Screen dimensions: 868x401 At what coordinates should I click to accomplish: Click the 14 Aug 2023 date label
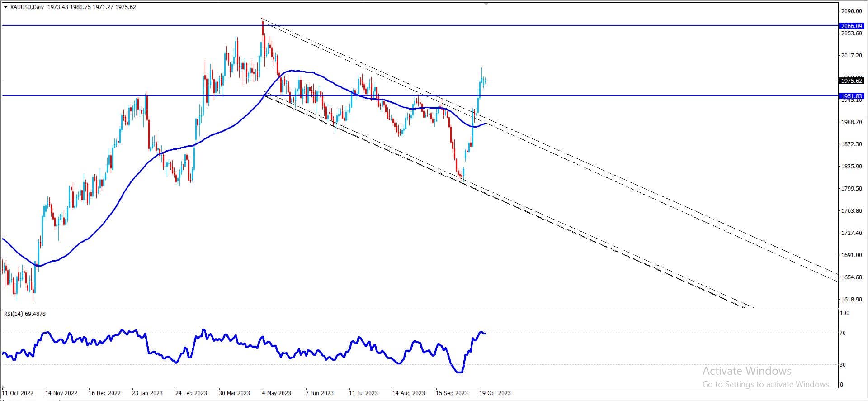tap(409, 393)
